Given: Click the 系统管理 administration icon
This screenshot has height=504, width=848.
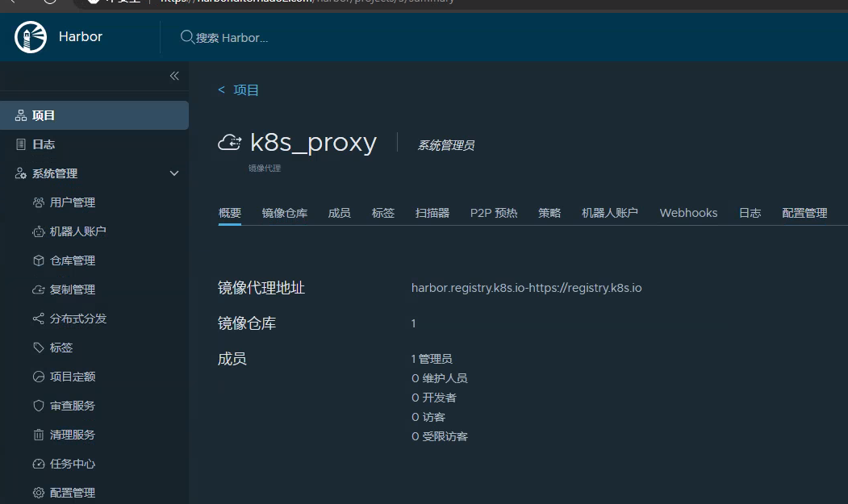Looking at the screenshot, I should click(x=20, y=173).
